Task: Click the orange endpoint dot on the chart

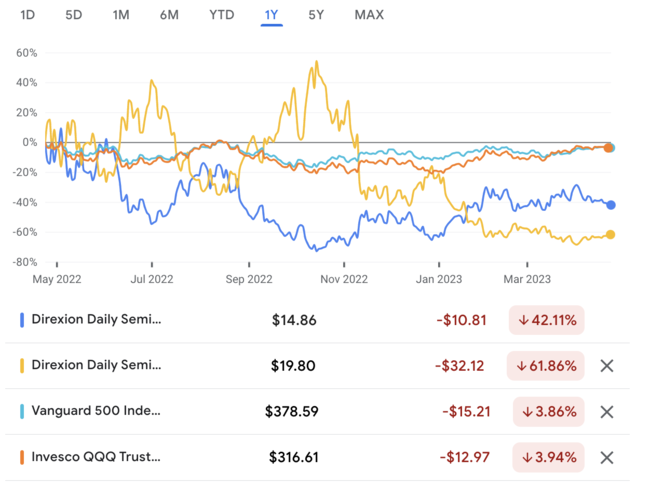Action: pos(608,148)
